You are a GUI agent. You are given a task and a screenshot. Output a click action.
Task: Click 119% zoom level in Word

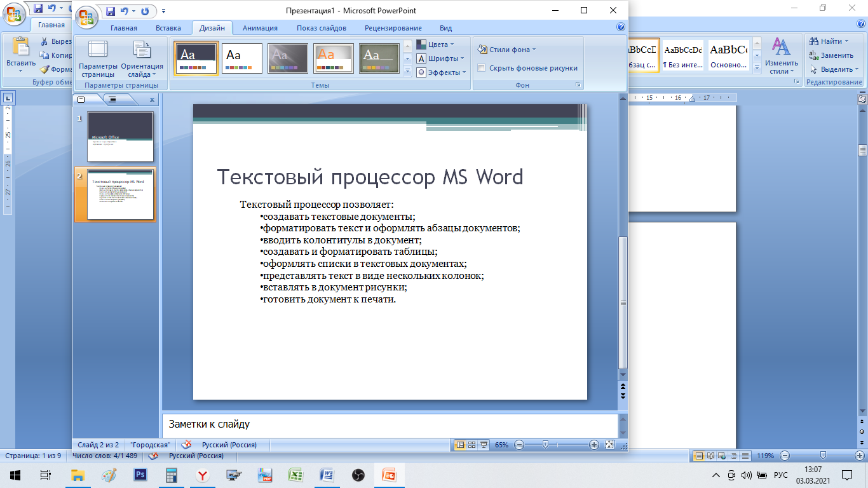click(766, 456)
